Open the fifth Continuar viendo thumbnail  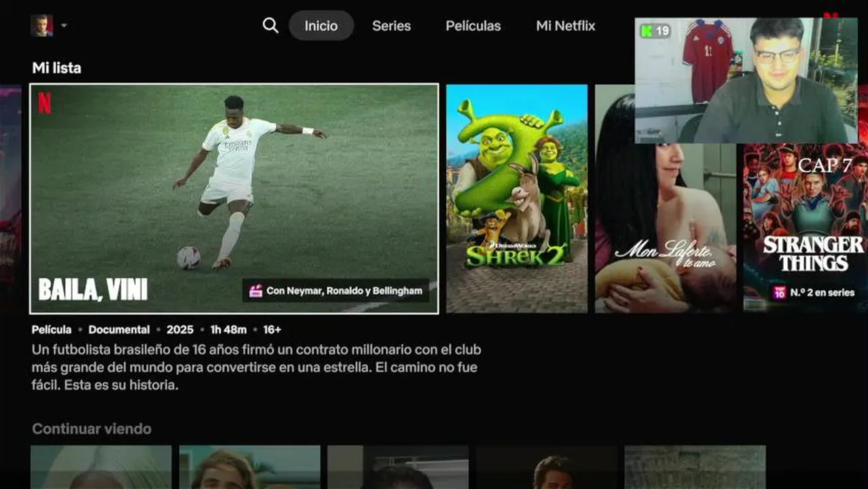[695, 467]
